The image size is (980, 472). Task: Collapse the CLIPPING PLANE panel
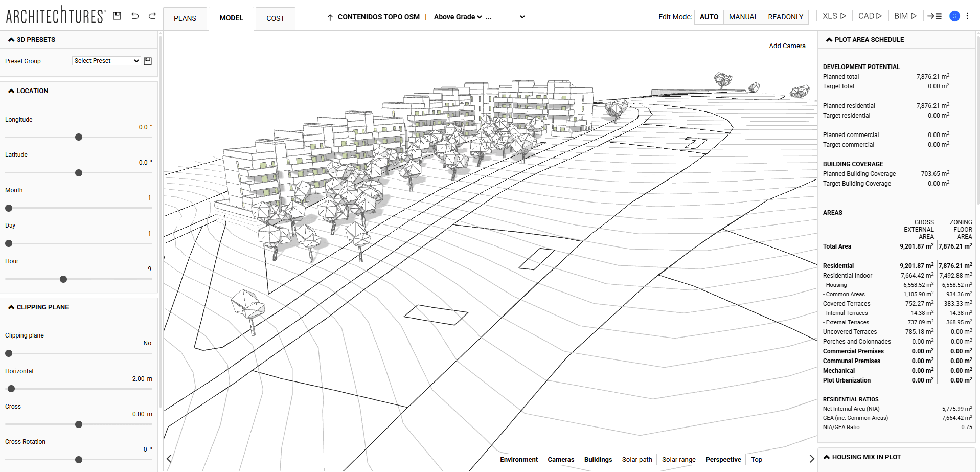(11, 307)
